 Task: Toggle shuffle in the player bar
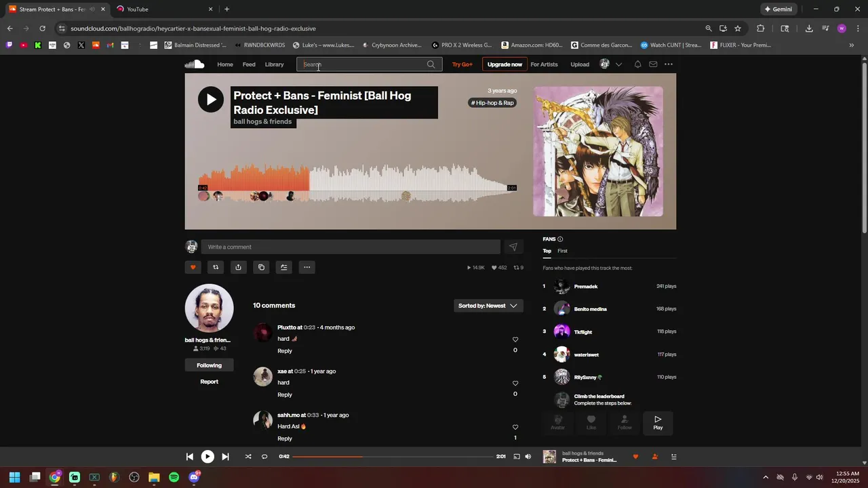248,457
